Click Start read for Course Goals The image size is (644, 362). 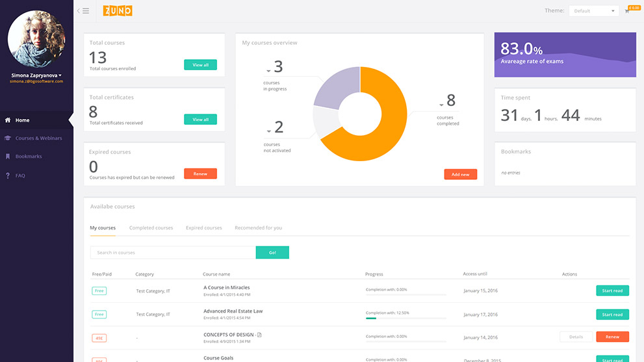612,359
